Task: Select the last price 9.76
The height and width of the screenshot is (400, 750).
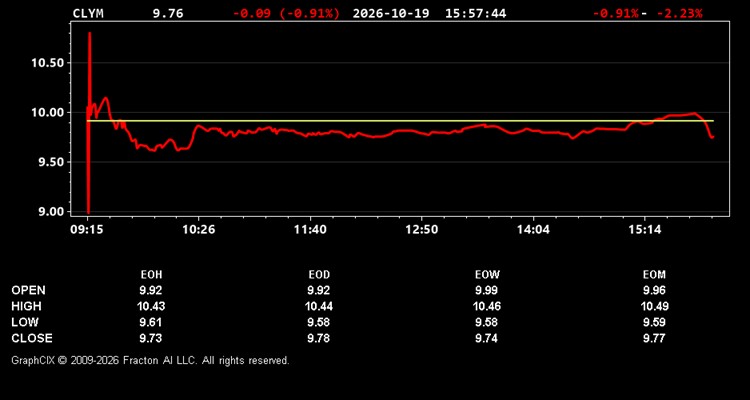Action: click(x=168, y=13)
